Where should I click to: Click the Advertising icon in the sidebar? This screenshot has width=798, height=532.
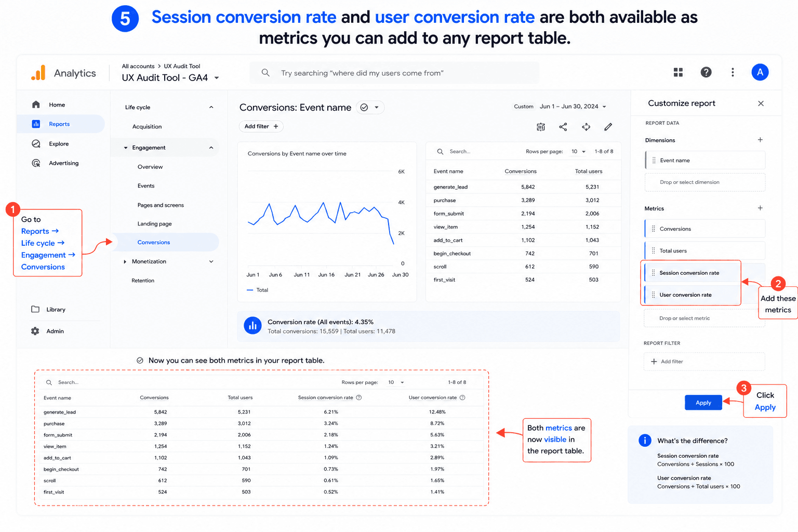[x=36, y=163]
